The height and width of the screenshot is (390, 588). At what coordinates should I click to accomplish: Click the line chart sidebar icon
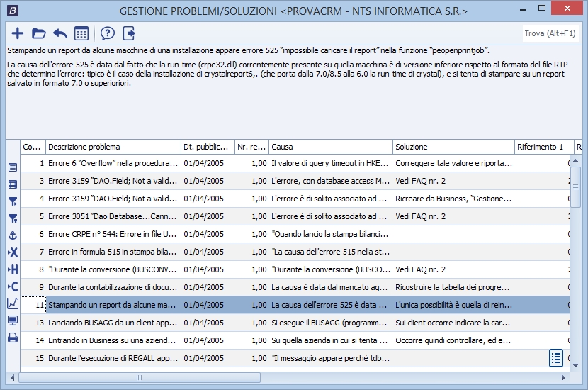pos(13,303)
